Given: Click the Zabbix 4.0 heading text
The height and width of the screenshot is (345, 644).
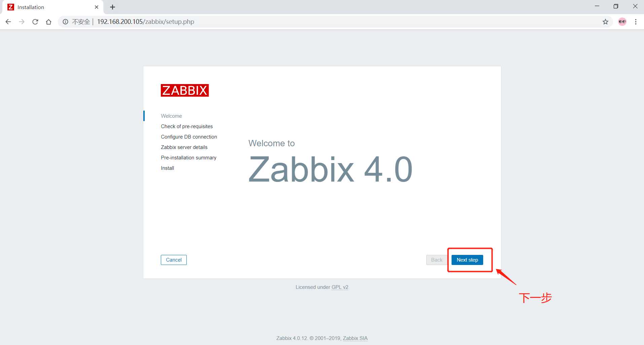Looking at the screenshot, I should [x=330, y=169].
